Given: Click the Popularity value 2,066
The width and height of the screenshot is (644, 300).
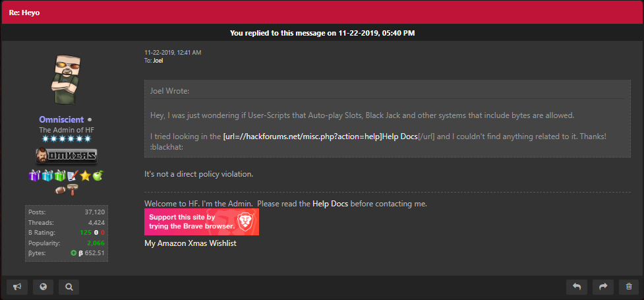Looking at the screenshot, I should pos(96,243).
